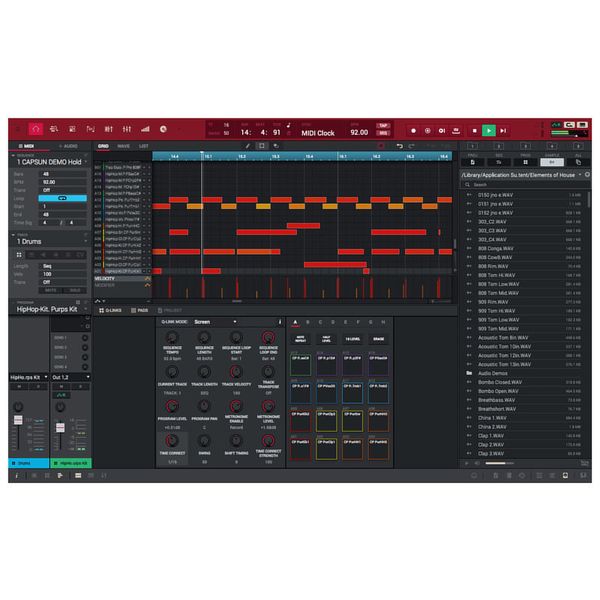This screenshot has height=600, width=600.
Task: Click the record button in the transport
Action: tap(413, 131)
